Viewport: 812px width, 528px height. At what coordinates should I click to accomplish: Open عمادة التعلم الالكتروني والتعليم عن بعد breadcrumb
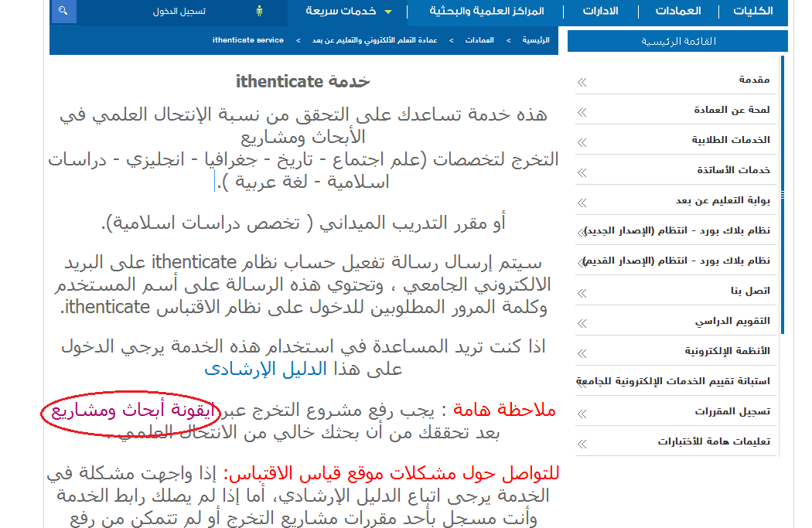pyautogui.click(x=375, y=40)
